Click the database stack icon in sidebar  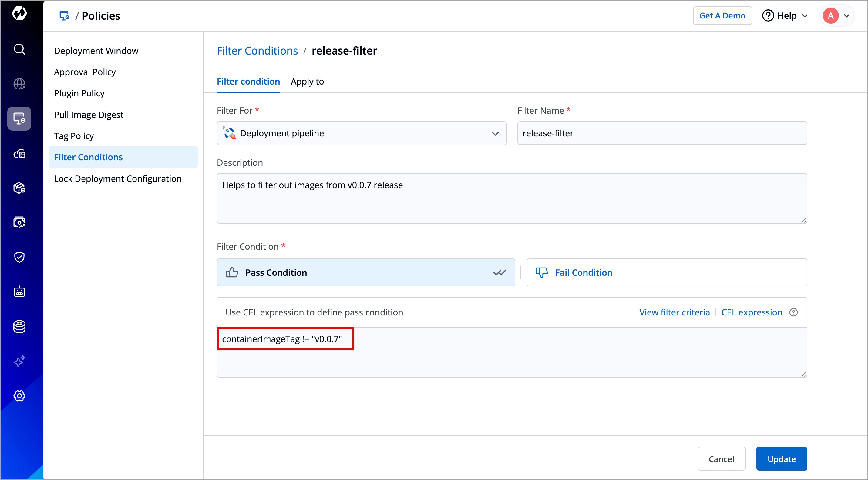click(x=19, y=326)
